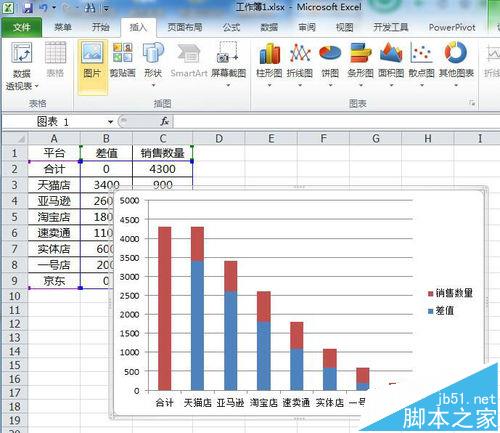Click the Save icon in quick access toolbar

point(28,7)
